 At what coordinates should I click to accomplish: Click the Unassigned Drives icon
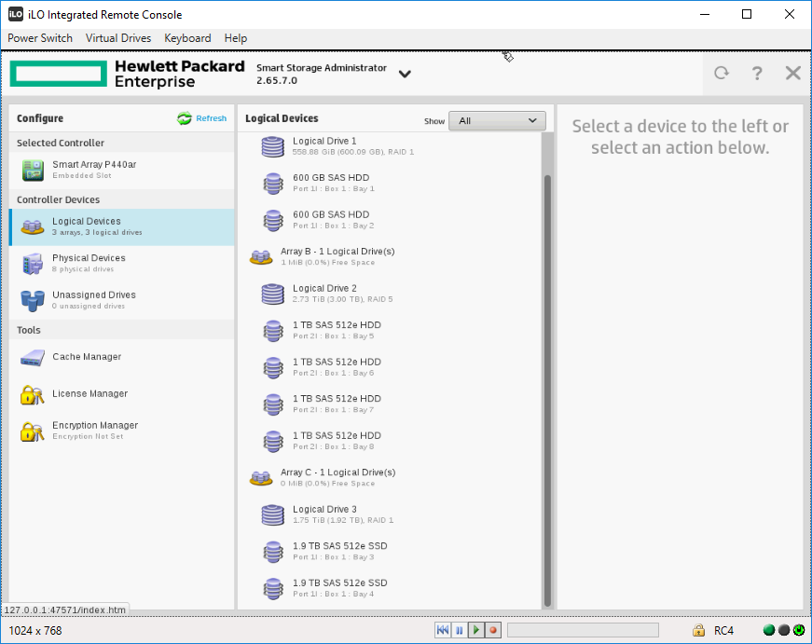(x=32, y=301)
